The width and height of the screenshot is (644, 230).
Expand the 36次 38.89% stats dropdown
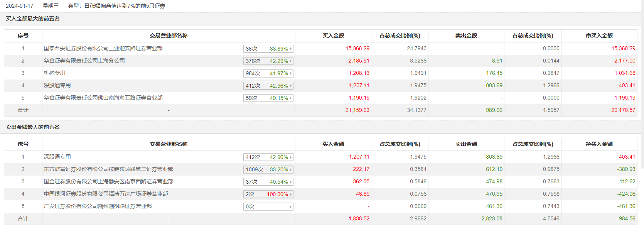[x=268, y=49]
